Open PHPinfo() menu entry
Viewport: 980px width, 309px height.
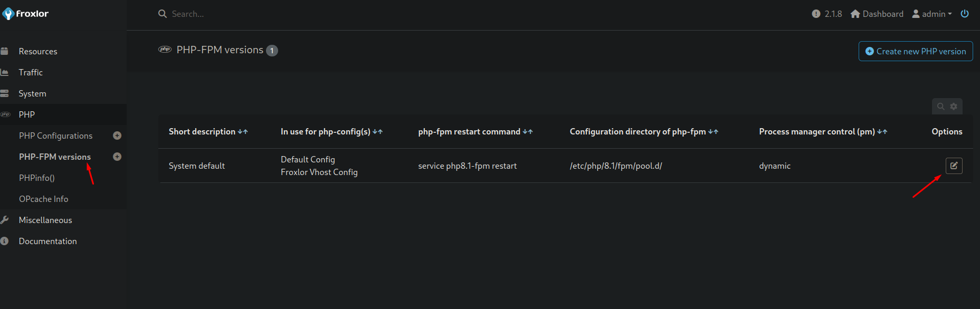point(37,178)
